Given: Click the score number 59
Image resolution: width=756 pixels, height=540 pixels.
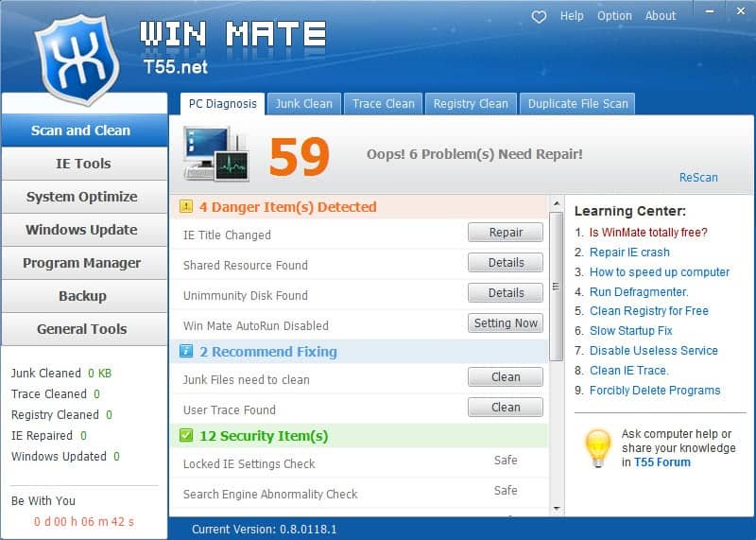Looking at the screenshot, I should tap(300, 156).
